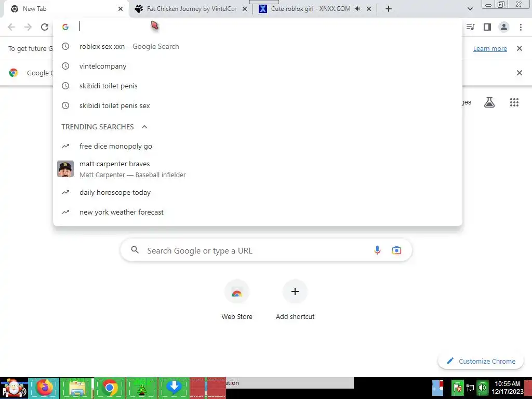Open the media controls icon

(471, 27)
